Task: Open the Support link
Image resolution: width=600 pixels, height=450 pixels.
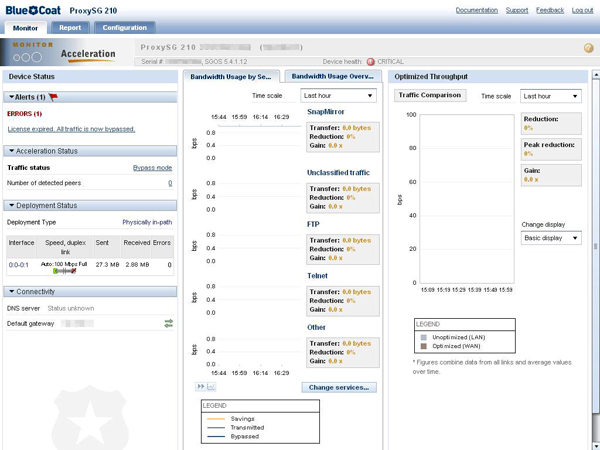Action: 517,10
